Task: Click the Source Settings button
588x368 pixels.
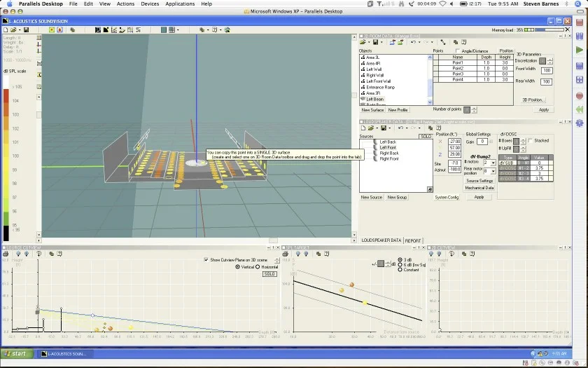Action: tap(479, 181)
